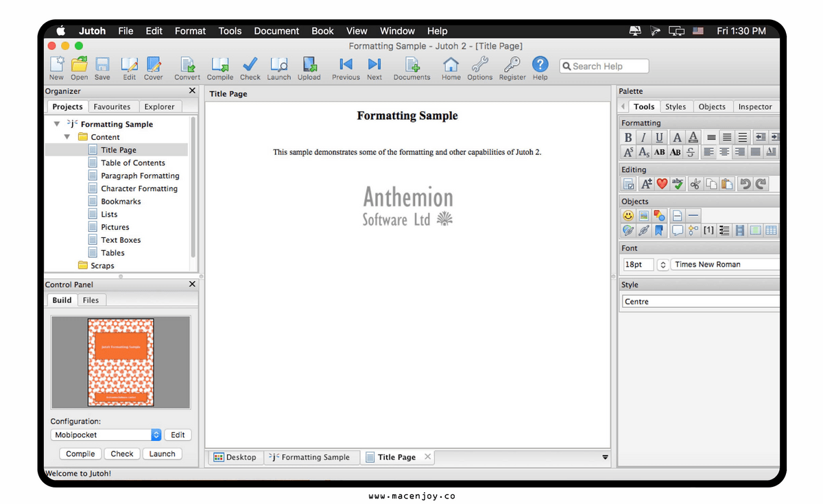This screenshot has height=504, width=823.
Task: Toggle single line spacing
Action: point(711,137)
